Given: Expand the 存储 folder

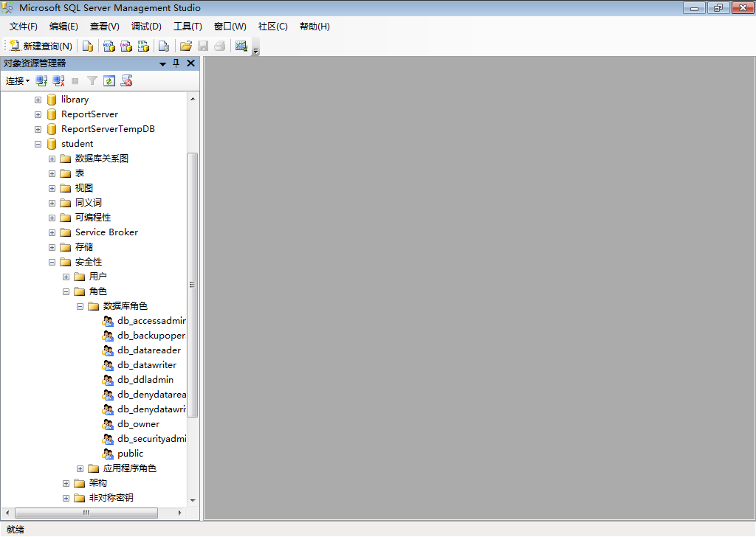Looking at the screenshot, I should coord(52,248).
